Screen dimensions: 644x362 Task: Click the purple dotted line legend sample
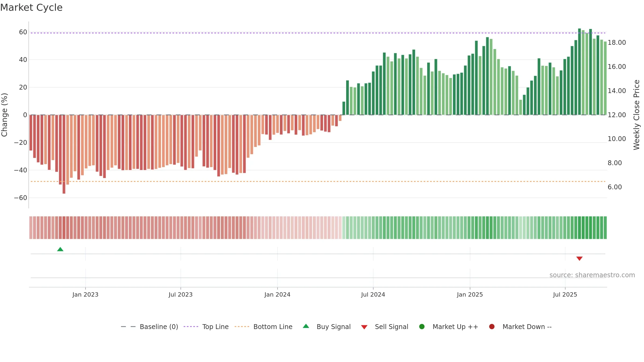(x=191, y=327)
